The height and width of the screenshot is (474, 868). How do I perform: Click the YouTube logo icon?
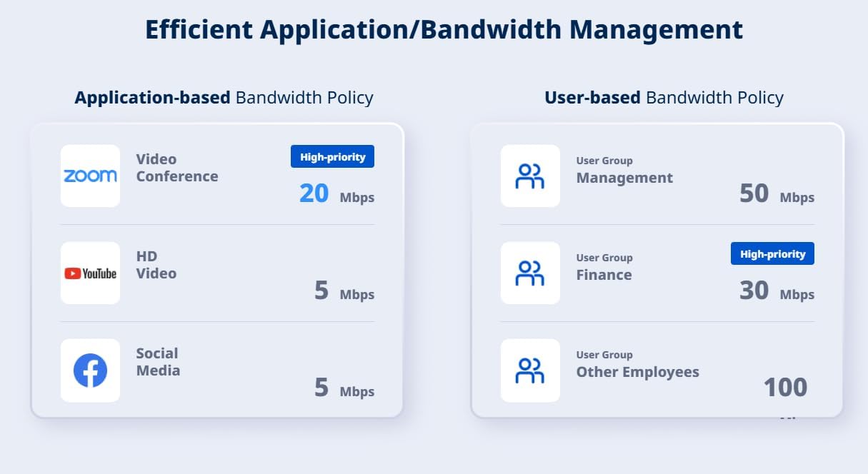point(90,273)
